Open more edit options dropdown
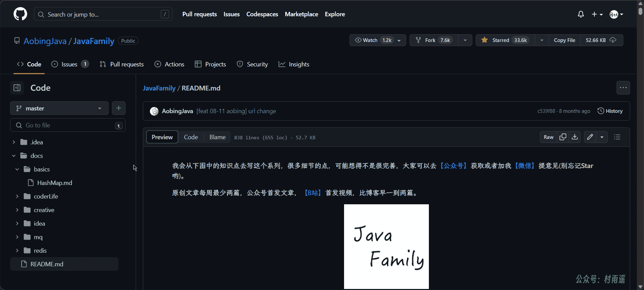 point(602,137)
